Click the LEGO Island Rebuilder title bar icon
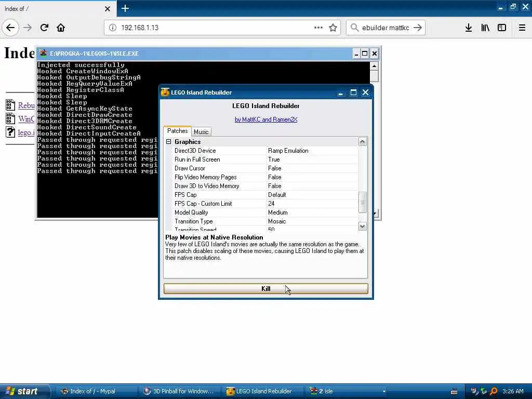This screenshot has height=399, width=532. coord(165,92)
